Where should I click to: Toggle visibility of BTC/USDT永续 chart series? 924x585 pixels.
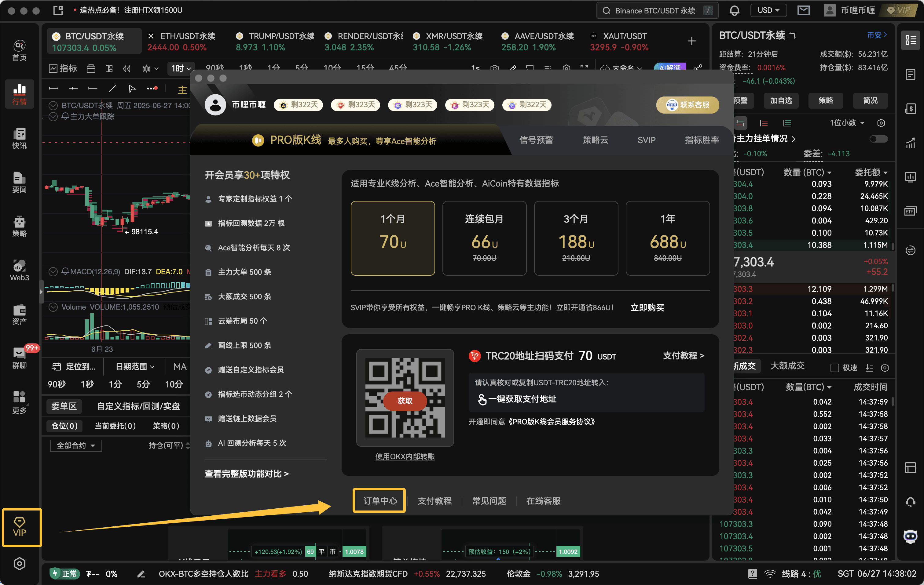click(53, 105)
